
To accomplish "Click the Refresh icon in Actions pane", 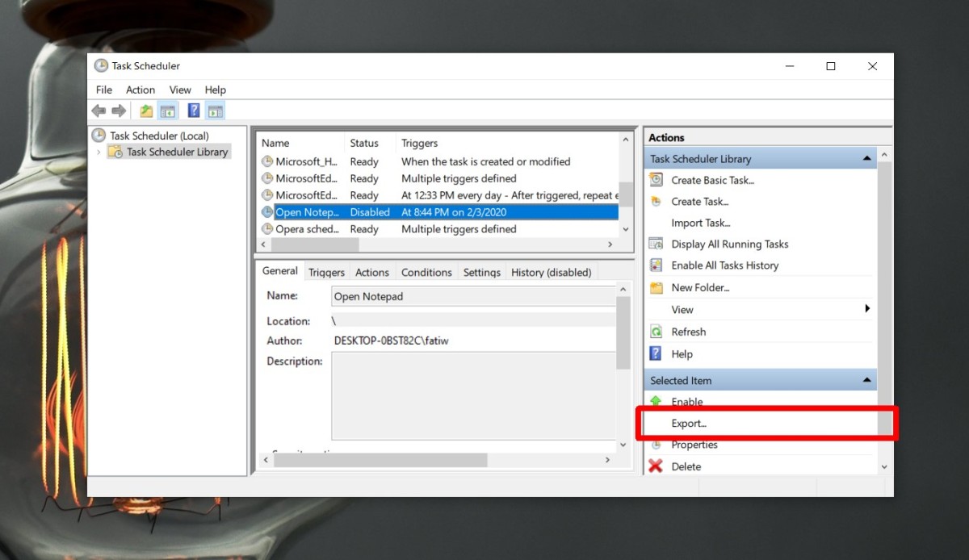I will [655, 332].
